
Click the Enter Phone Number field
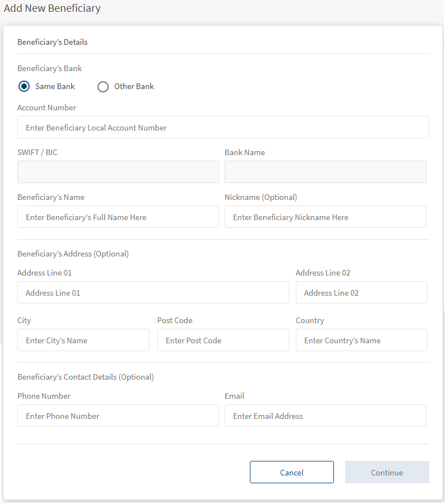[x=118, y=416]
